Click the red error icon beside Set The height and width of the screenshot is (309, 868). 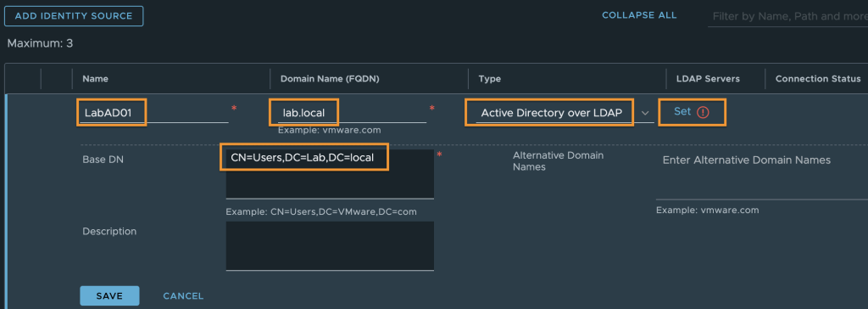[703, 112]
